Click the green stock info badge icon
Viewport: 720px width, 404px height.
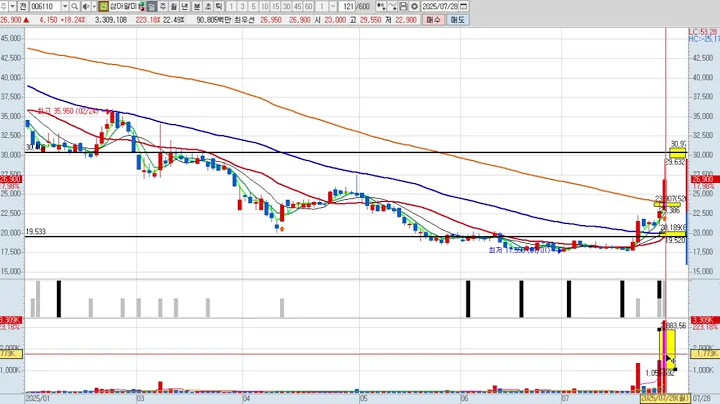(103, 6)
